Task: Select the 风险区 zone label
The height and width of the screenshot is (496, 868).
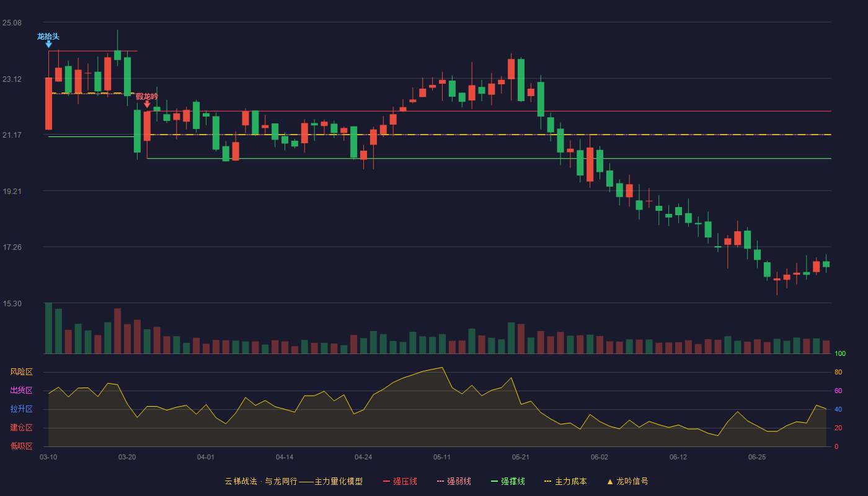Action: [21, 372]
